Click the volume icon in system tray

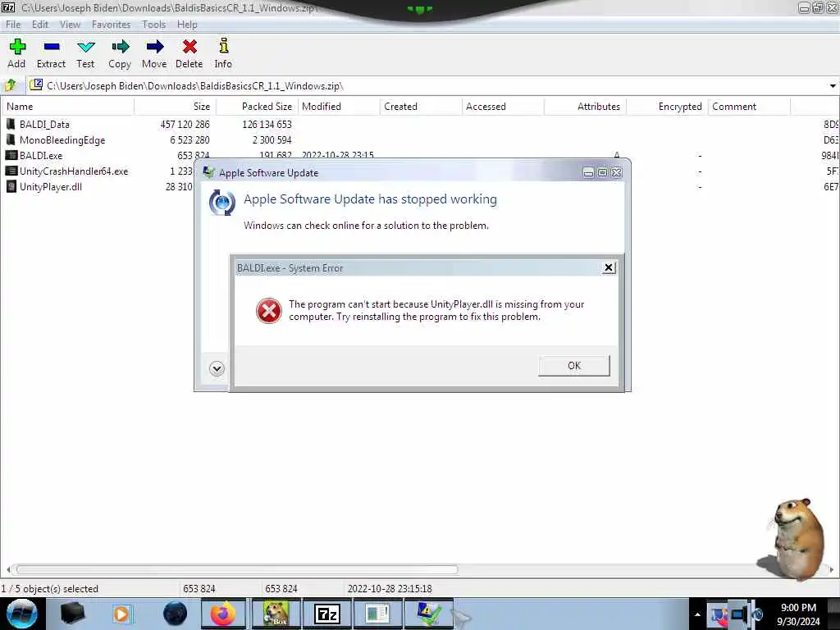[758, 614]
